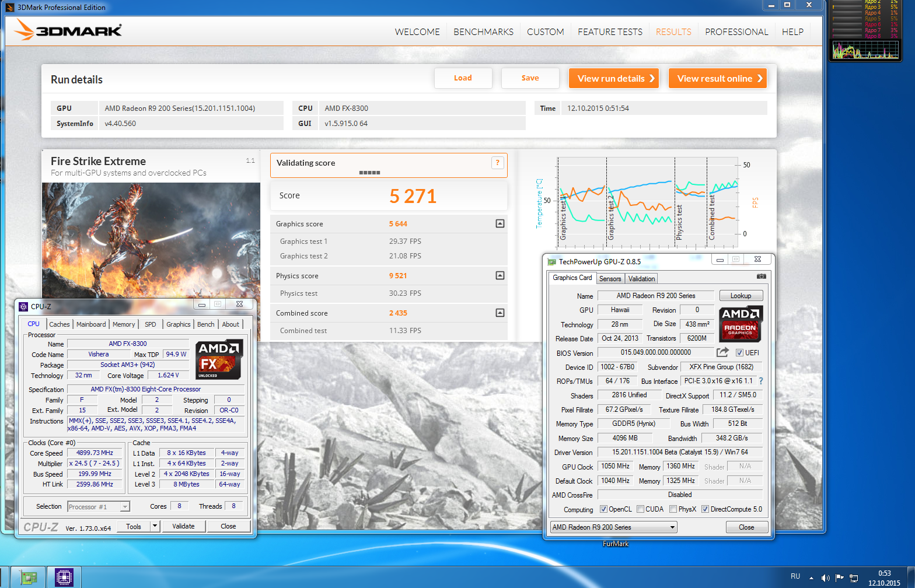This screenshot has width=915, height=588.
Task: Collapse the Combined score section
Action: click(500, 313)
